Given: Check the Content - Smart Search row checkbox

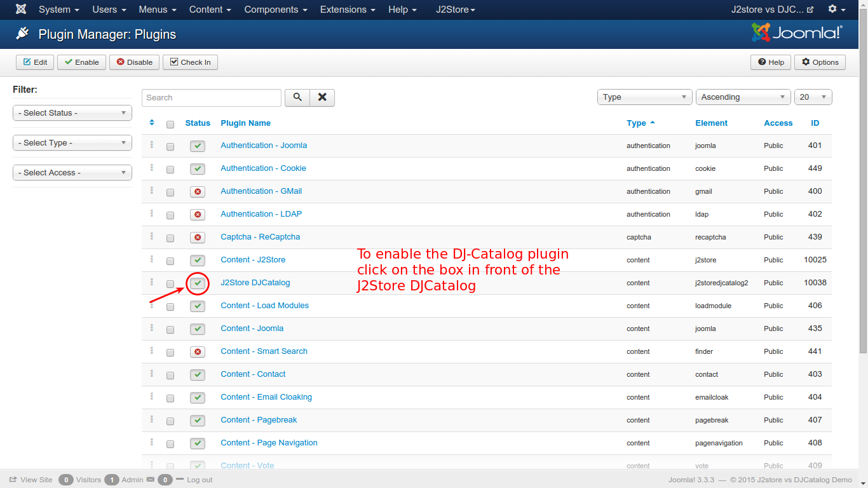Looking at the screenshot, I should pyautogui.click(x=170, y=353).
